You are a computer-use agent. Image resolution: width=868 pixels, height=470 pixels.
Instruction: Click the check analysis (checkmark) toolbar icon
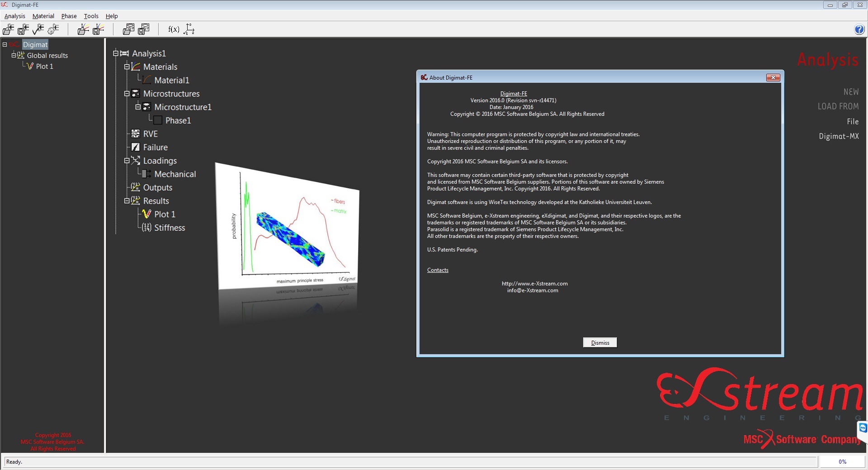coord(38,29)
